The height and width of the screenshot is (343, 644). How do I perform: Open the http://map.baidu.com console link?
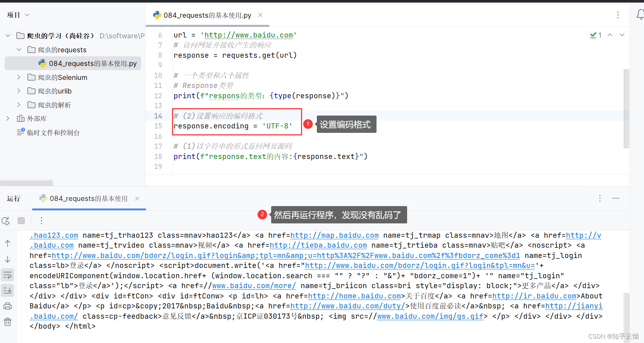tap(335, 235)
